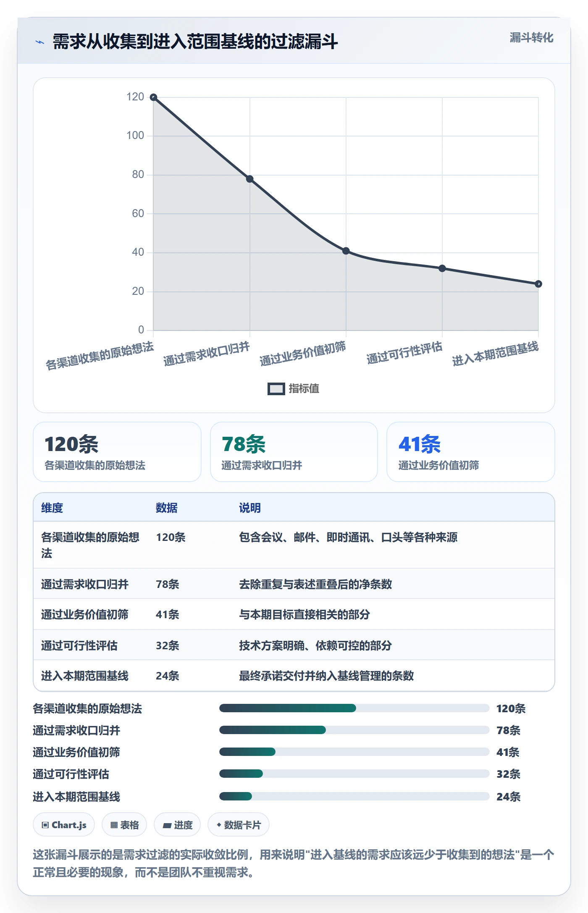
Task: Click the 数据卡片 tag chip
Action: point(239,825)
